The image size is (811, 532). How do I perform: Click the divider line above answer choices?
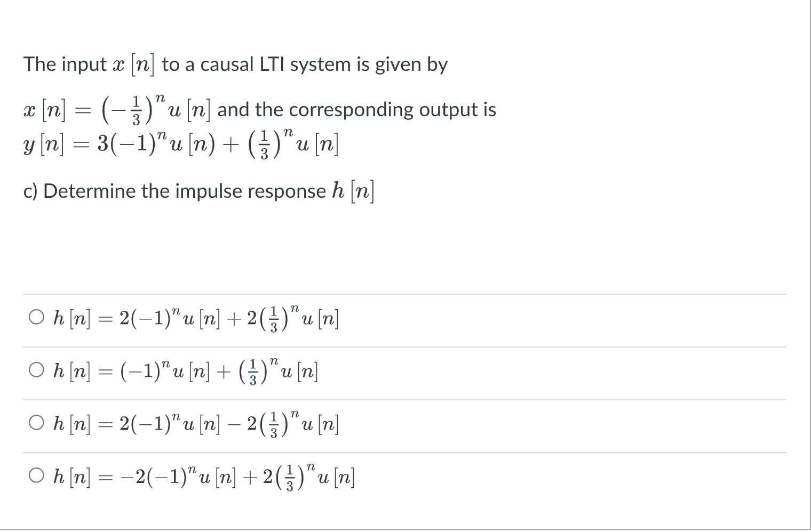point(404,293)
